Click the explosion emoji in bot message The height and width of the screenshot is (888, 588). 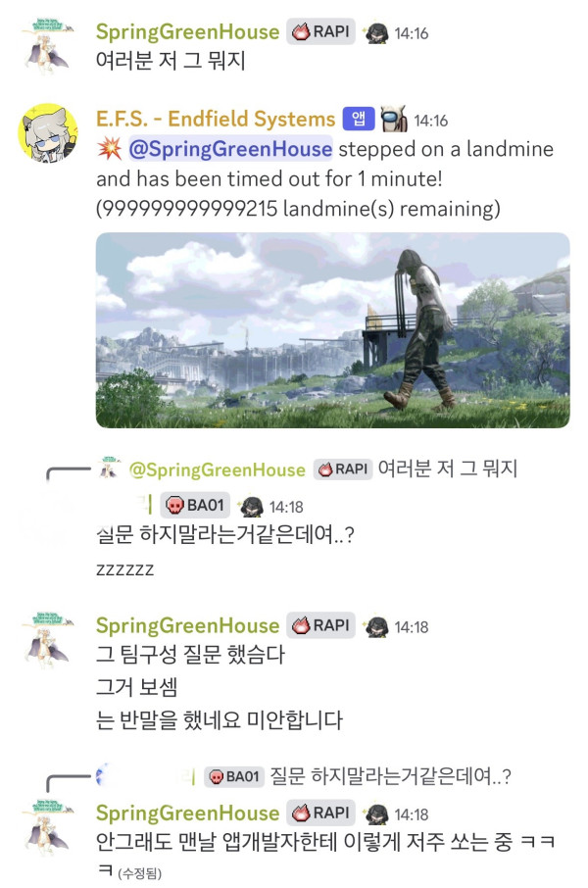110,149
